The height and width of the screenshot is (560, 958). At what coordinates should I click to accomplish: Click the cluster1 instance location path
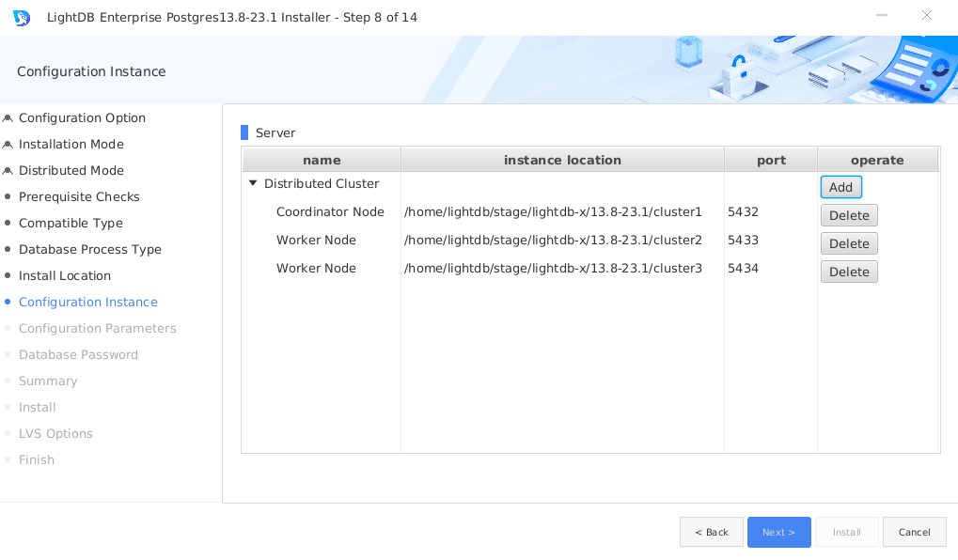coord(553,212)
